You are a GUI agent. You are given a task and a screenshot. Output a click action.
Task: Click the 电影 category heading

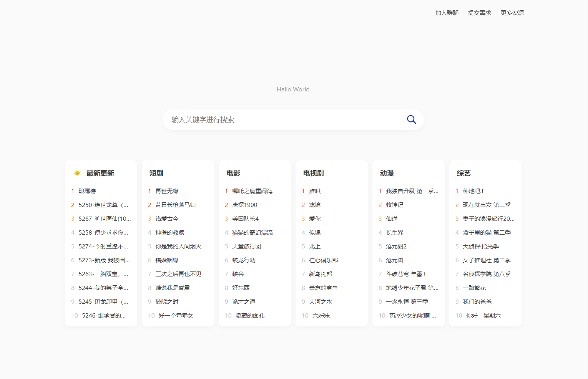pyautogui.click(x=233, y=173)
